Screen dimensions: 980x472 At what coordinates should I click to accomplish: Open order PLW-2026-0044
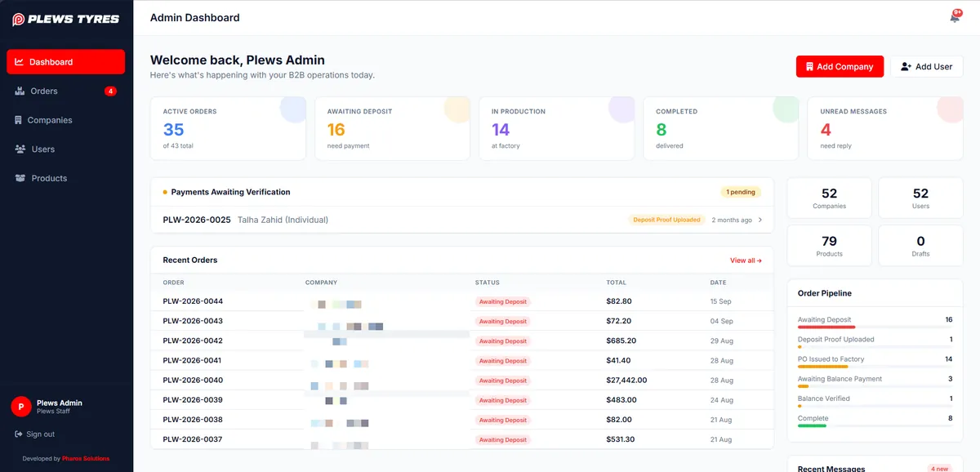coord(193,301)
